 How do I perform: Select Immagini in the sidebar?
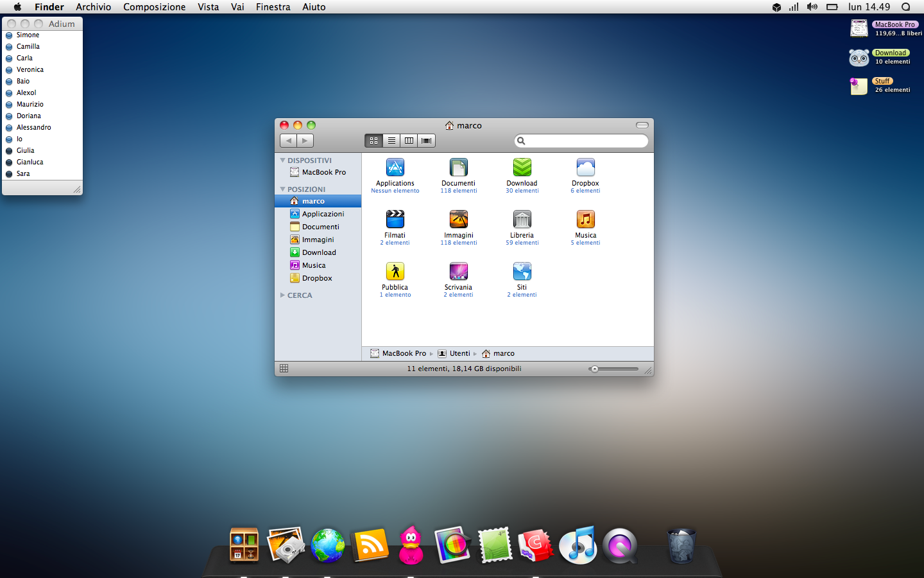coord(318,240)
